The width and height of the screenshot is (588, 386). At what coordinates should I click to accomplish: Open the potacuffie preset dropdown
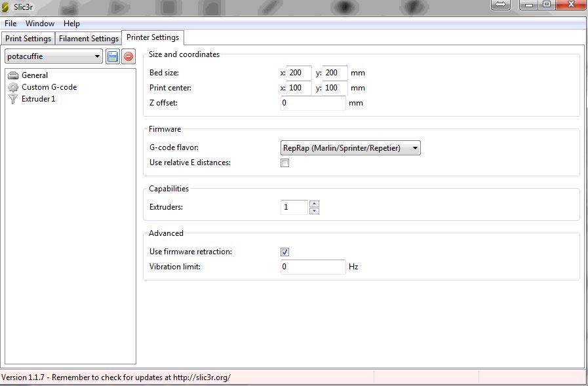click(x=54, y=56)
